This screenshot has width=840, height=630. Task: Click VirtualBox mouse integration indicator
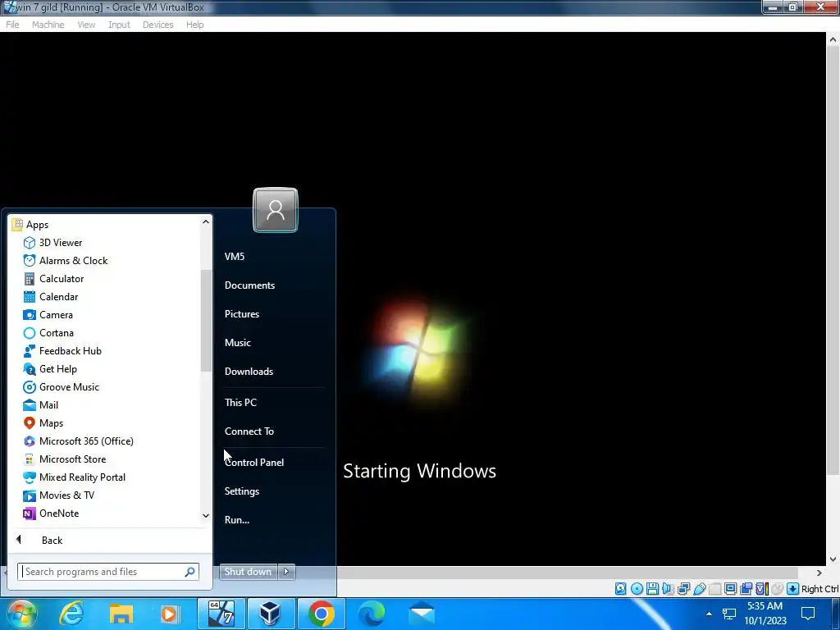777,589
